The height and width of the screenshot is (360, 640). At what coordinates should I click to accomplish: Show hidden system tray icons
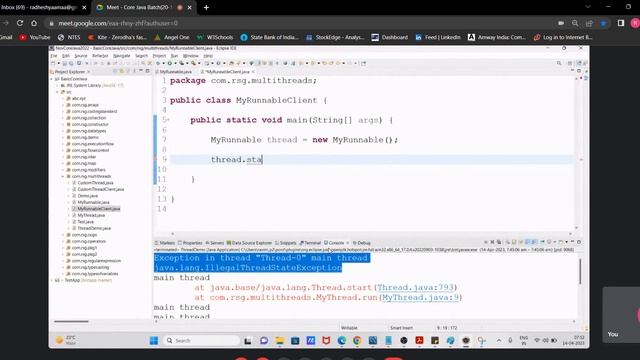pyautogui.click(x=499, y=340)
